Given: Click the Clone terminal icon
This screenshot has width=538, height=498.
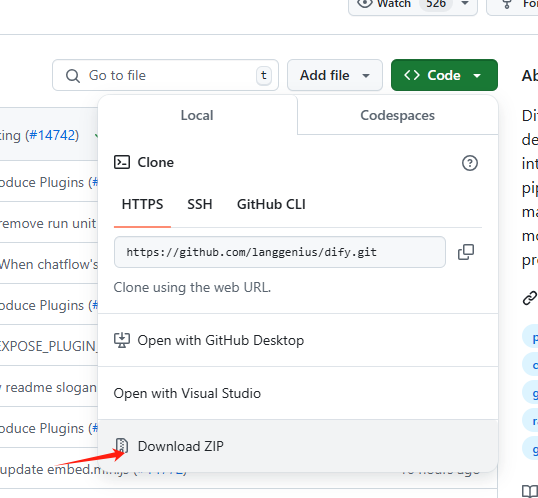Looking at the screenshot, I should [122, 162].
